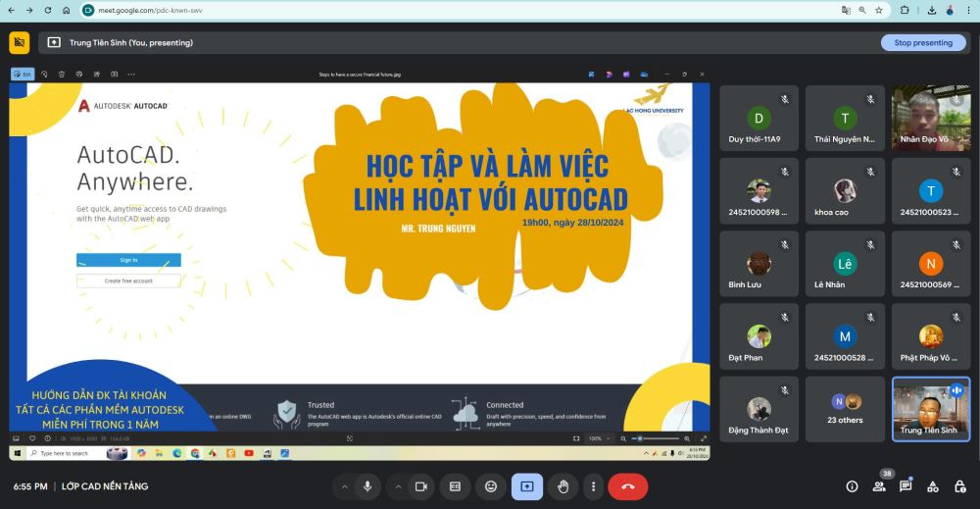The width and height of the screenshot is (980, 509).
Task: Toggle the microphone in Meet controls
Action: coord(367,486)
